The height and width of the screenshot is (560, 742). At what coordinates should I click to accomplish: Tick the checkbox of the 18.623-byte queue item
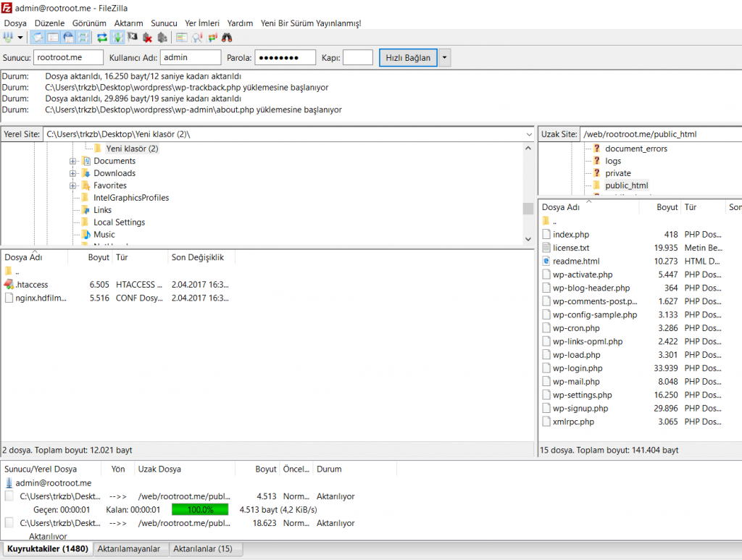(9, 522)
